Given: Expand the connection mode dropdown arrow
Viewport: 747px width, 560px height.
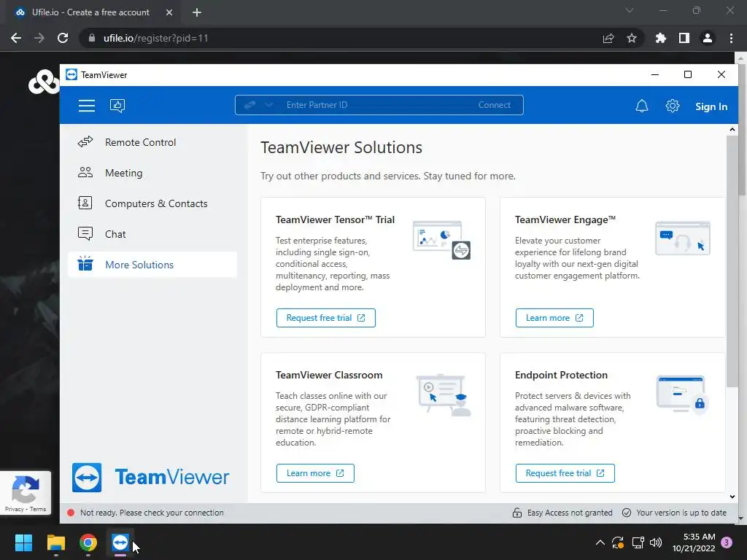Looking at the screenshot, I should tap(268, 105).
